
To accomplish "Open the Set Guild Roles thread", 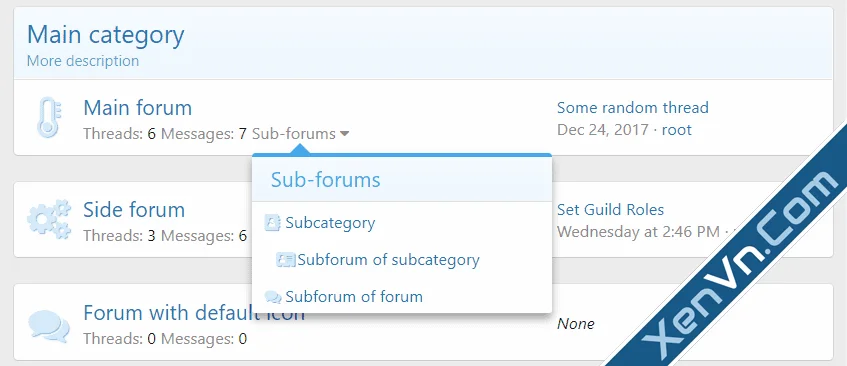I will 610,209.
